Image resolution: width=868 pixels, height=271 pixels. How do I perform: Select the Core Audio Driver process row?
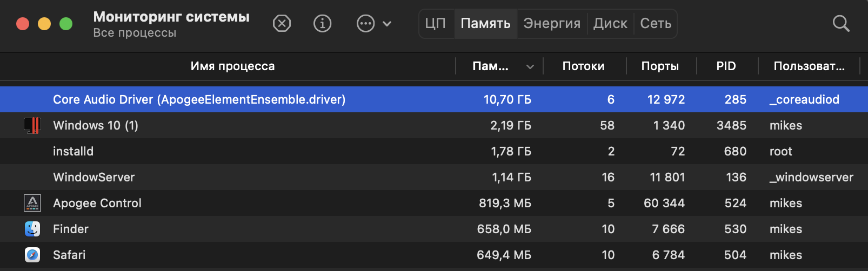[x=434, y=99]
